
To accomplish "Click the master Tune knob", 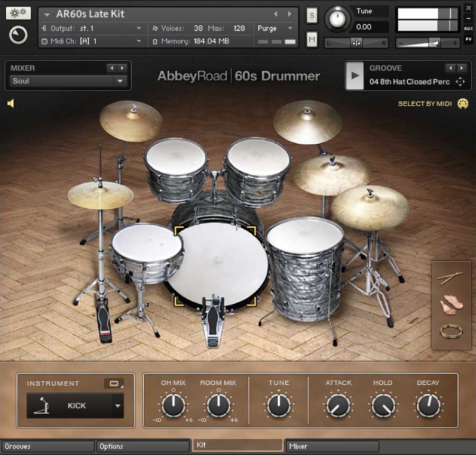I will 337,18.
